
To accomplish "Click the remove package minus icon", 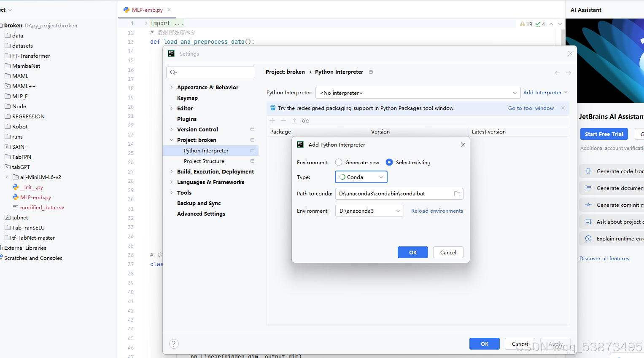I will [x=283, y=121].
